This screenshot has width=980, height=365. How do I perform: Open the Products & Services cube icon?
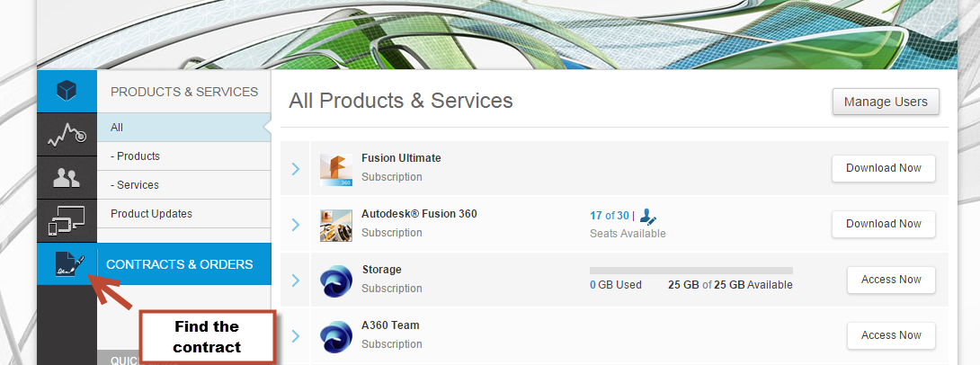click(67, 92)
